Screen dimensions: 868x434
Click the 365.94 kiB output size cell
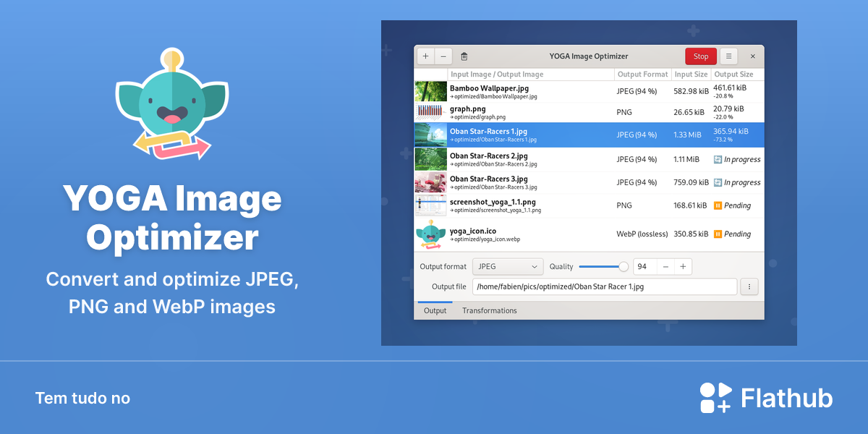731,131
